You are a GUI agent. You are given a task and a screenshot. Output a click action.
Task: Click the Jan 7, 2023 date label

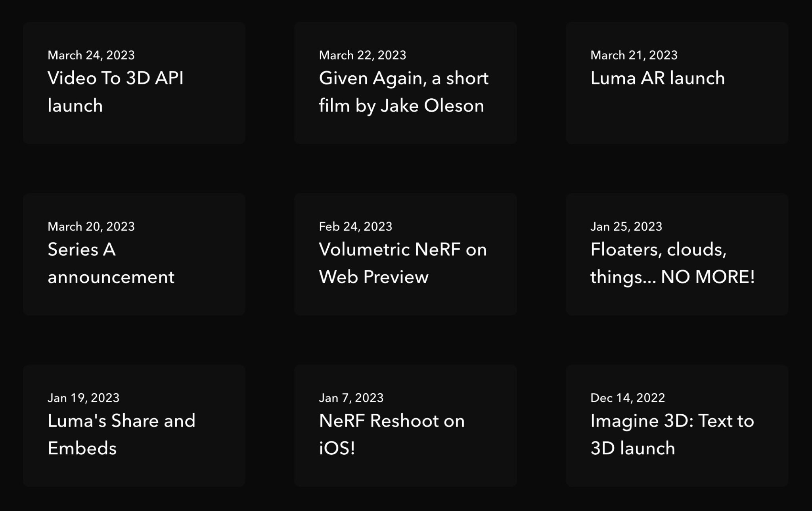pos(351,398)
